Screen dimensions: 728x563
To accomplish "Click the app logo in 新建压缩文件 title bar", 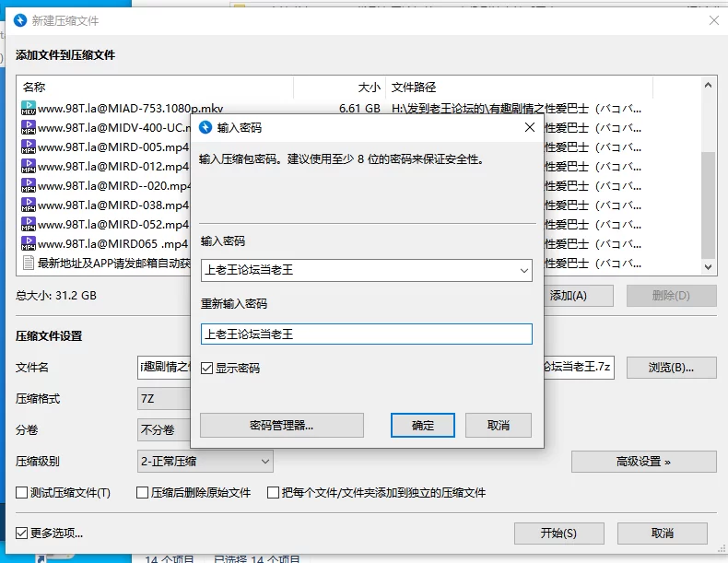I will point(20,20).
